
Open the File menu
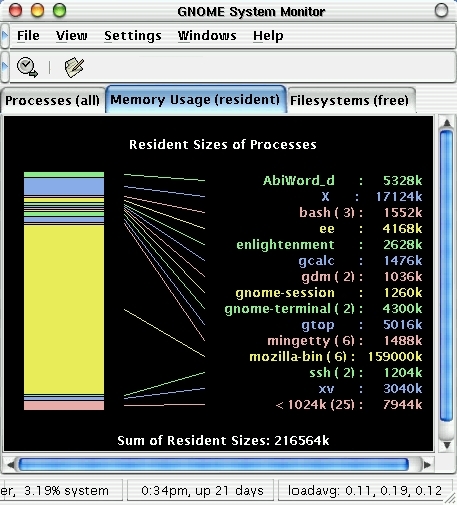tap(28, 36)
